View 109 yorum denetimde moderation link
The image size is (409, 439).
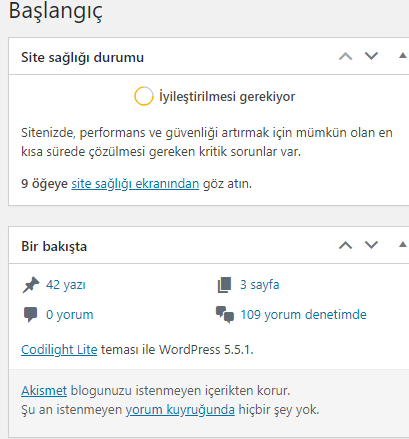coord(303,315)
